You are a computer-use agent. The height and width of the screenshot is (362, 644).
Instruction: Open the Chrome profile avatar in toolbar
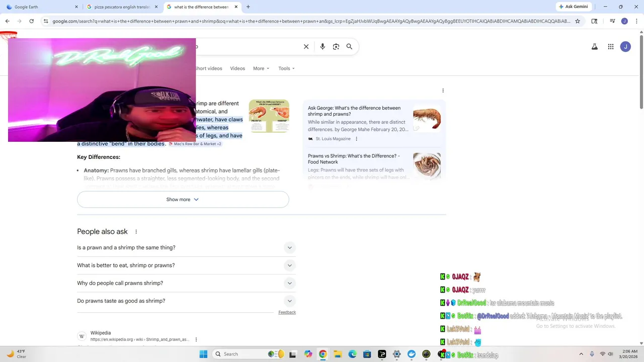coord(624,21)
